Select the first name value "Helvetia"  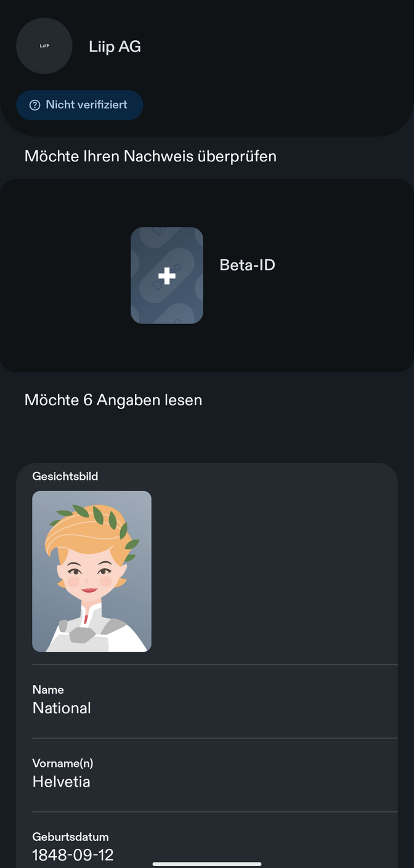pyautogui.click(x=62, y=782)
